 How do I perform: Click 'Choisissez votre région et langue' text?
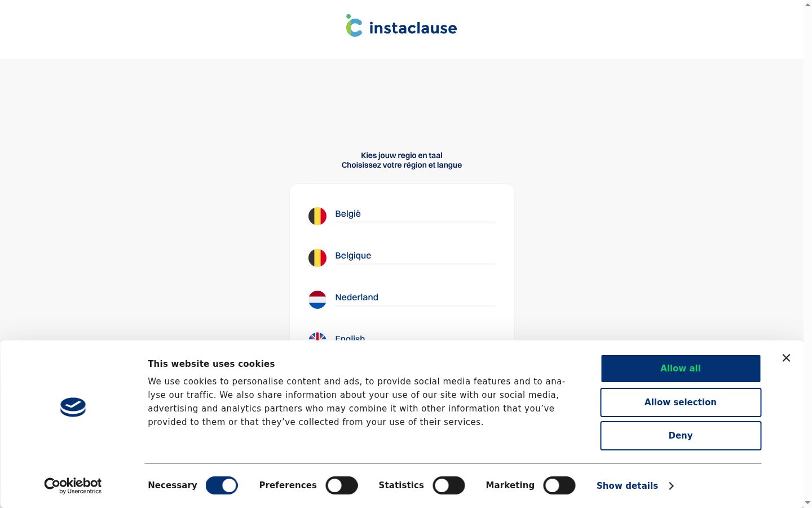pyautogui.click(x=401, y=165)
